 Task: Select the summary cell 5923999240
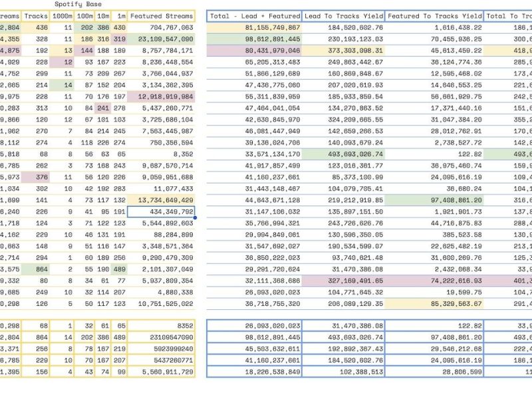161,348
